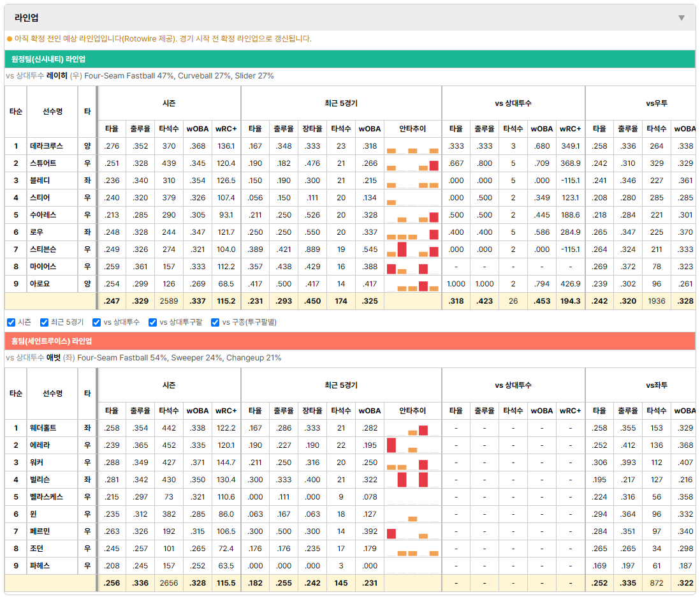Uncheck the 최근 5경기 checkbox
The height and width of the screenshot is (599, 700).
pos(44,322)
